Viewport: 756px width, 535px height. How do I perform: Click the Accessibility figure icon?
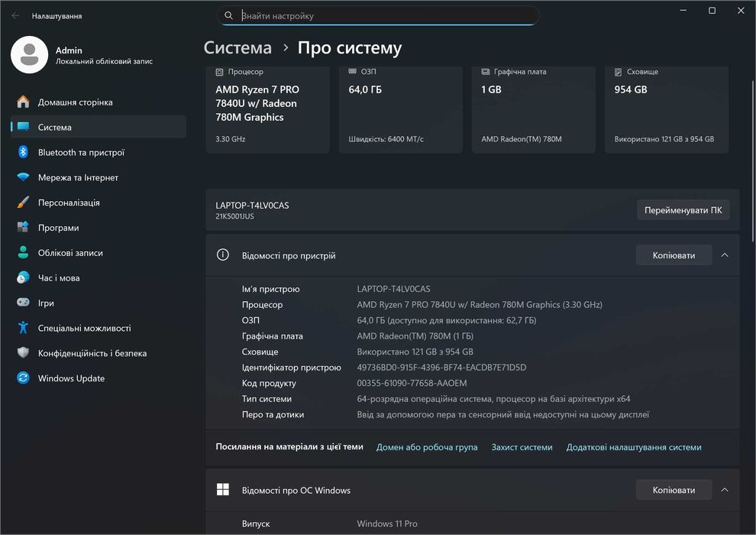23,328
